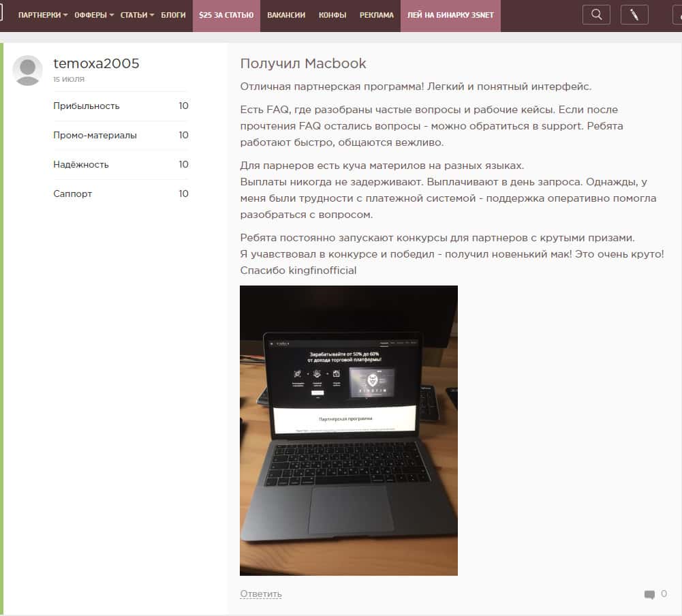Click the search magnifier icon
The image size is (682, 616).
[597, 14]
